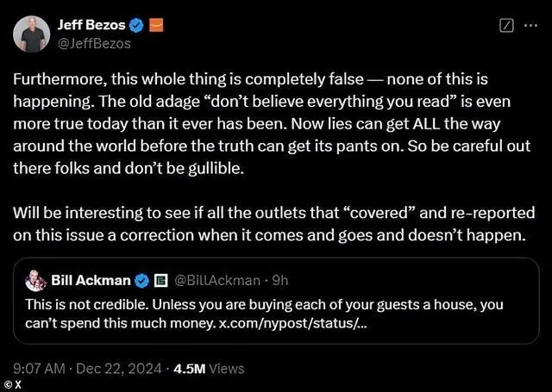Open the three-dots more options menu
The image size is (552, 392).
click(531, 27)
